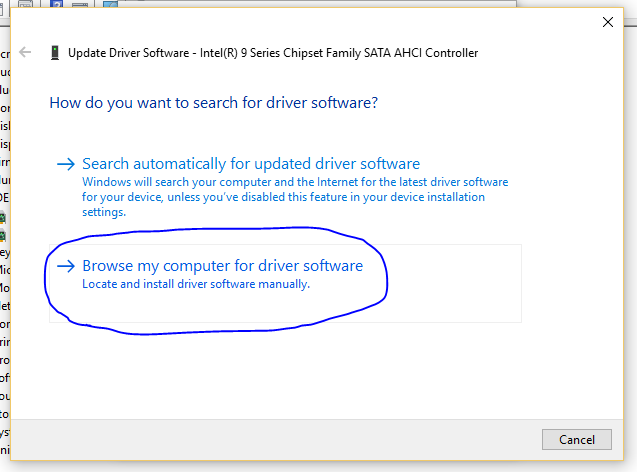Click the 'How do you want to search' heading
637x472 pixels.
coord(213,103)
